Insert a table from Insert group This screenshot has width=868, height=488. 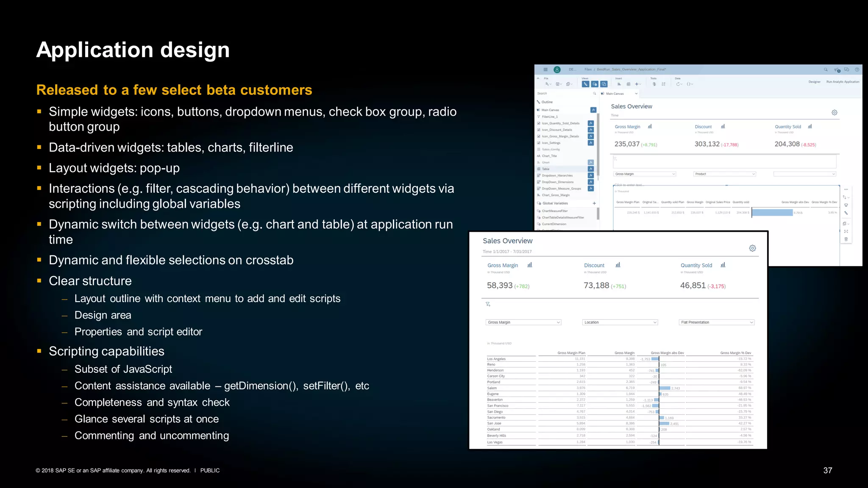point(629,84)
